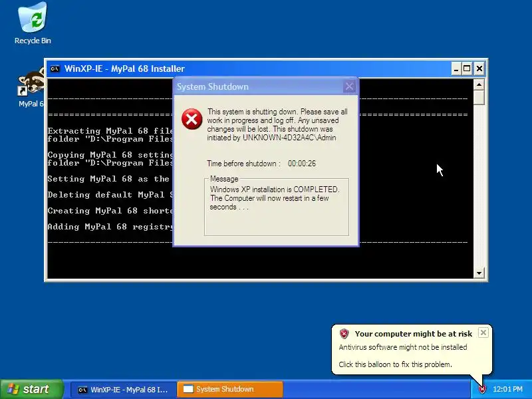Click the disabled close X of System Shutdown
Viewport: 532px width, 399px height.
tap(349, 86)
